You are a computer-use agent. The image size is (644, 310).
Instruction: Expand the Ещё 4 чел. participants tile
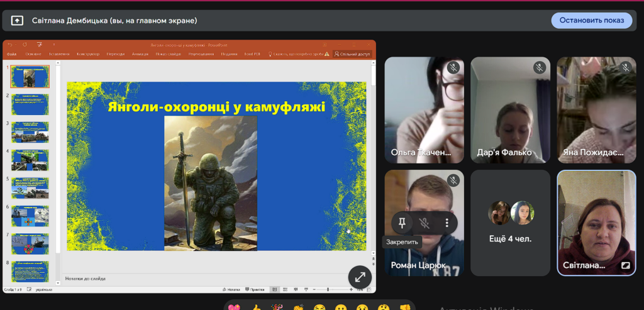click(510, 223)
